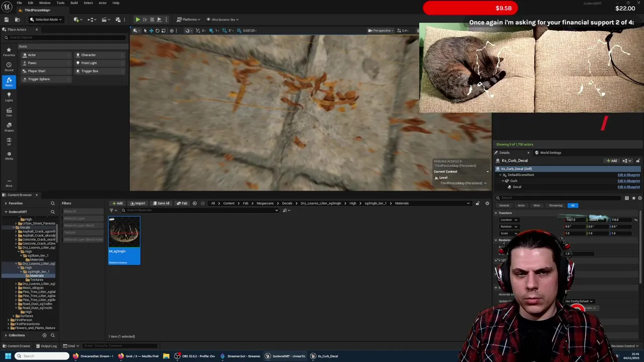Viewport: 644px width, 362px height.
Task: Click the Point Light actor entry
Action: pyautogui.click(x=101, y=63)
